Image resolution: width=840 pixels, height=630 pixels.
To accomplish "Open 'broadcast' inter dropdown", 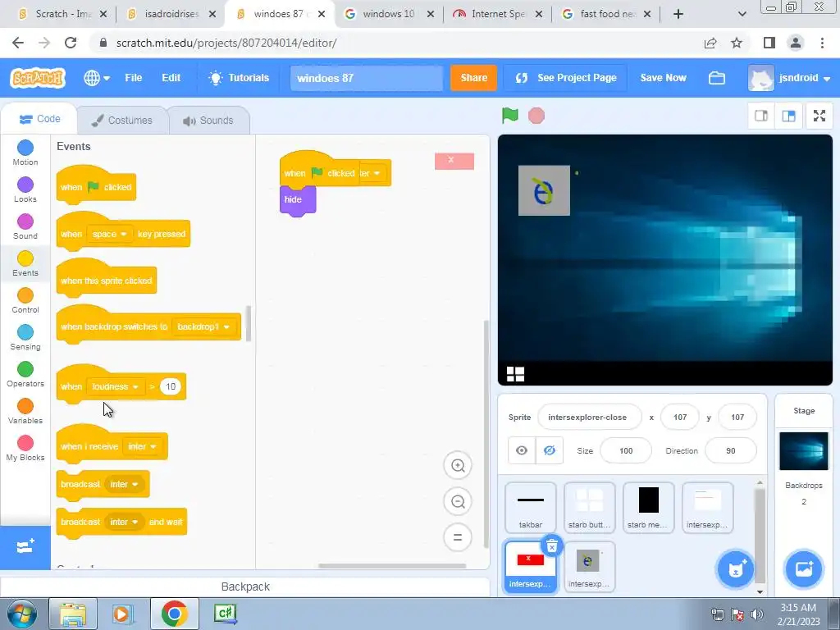I will (124, 484).
